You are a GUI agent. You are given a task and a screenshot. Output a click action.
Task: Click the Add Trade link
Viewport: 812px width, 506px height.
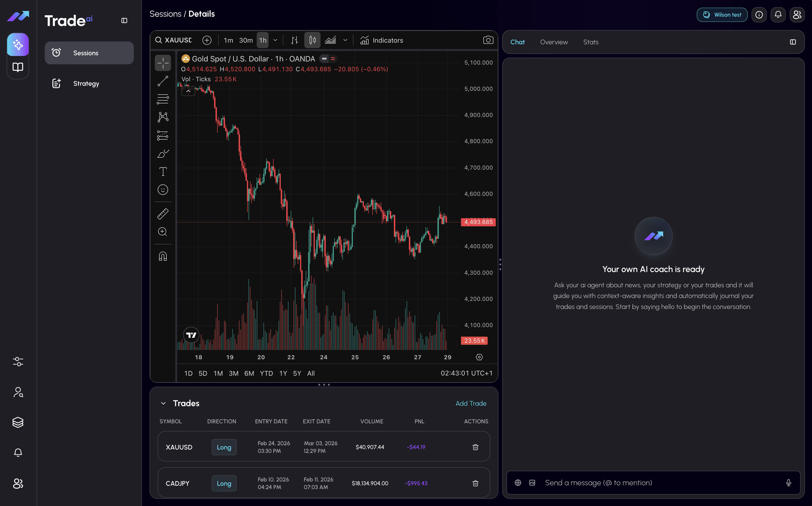[471, 403]
